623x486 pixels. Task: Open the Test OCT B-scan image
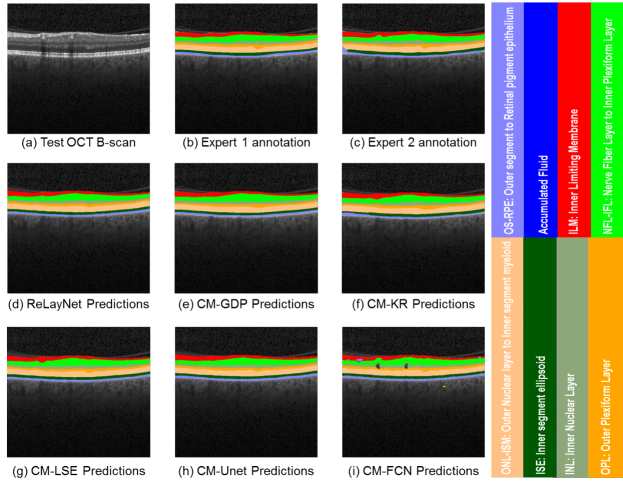79,69
